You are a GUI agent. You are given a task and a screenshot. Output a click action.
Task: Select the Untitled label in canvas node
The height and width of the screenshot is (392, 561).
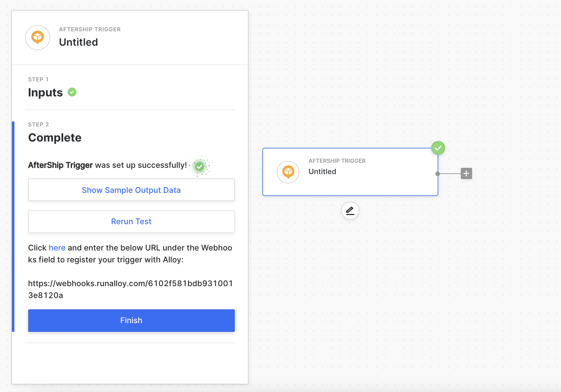pos(322,172)
